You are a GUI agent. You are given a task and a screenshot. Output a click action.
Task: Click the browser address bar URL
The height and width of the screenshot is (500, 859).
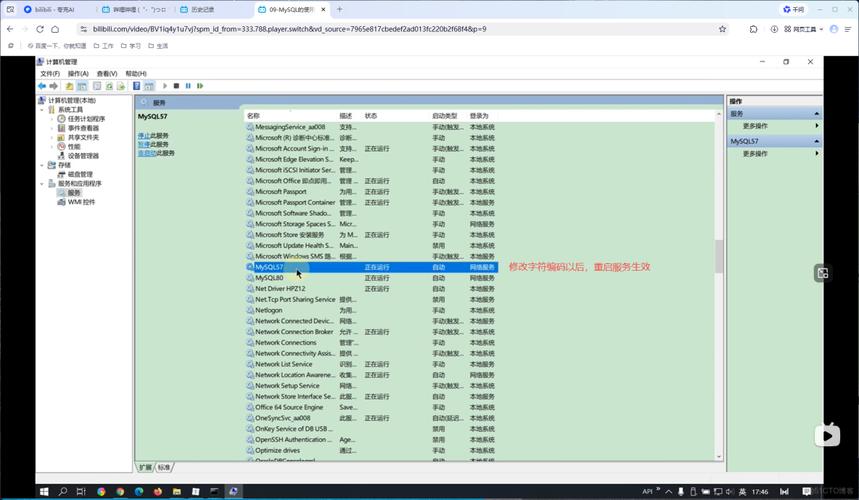pos(289,29)
